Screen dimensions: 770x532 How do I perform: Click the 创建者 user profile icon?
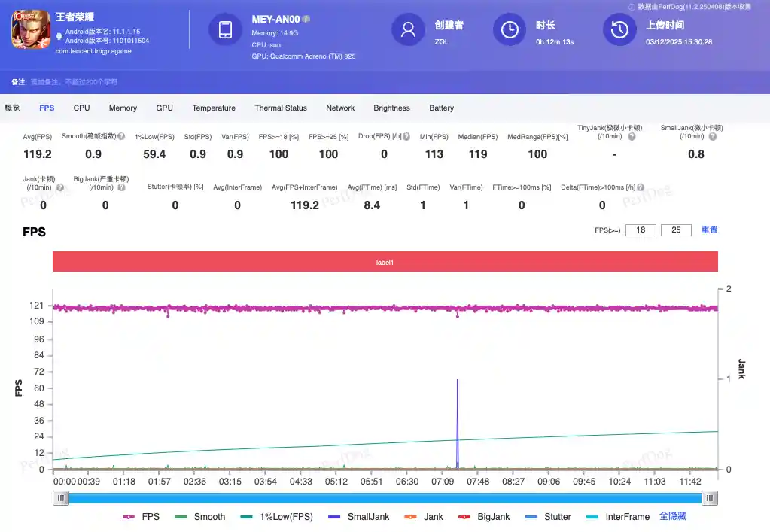tap(407, 30)
